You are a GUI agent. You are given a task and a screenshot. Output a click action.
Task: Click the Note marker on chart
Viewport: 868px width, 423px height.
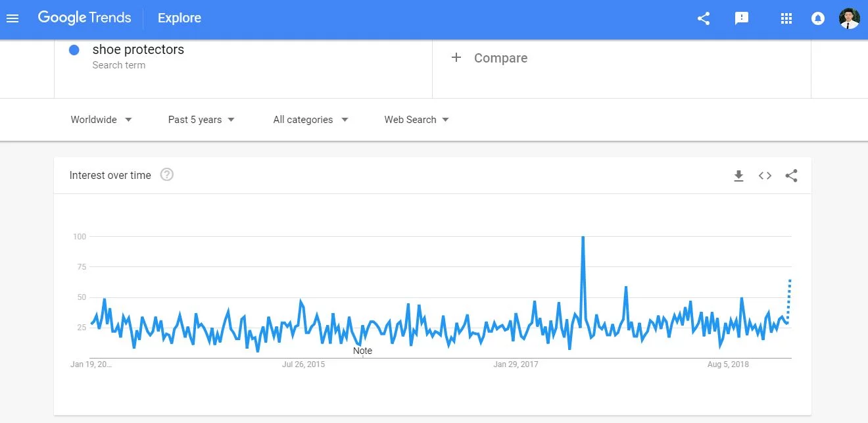(362, 351)
